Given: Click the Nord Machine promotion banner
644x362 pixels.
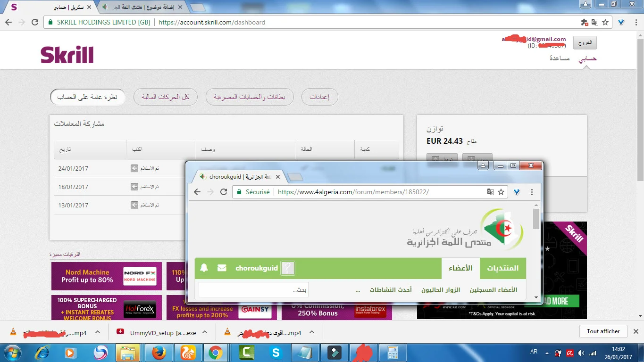Looking at the screenshot, I should click(x=107, y=276).
